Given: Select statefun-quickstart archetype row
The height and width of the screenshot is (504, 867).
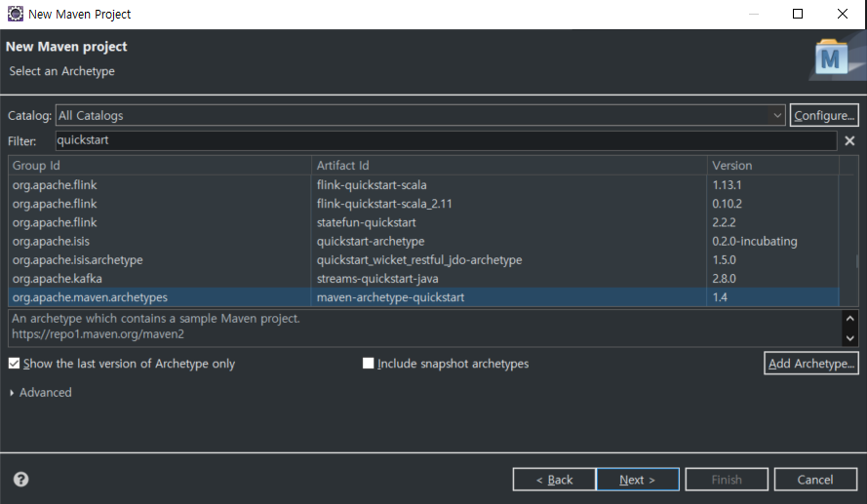Looking at the screenshot, I should coord(423,222).
